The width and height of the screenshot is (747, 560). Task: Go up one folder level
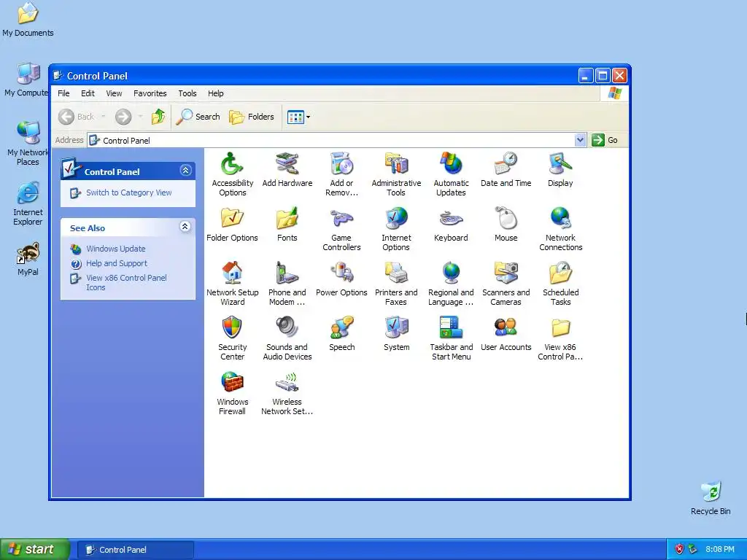pos(158,117)
